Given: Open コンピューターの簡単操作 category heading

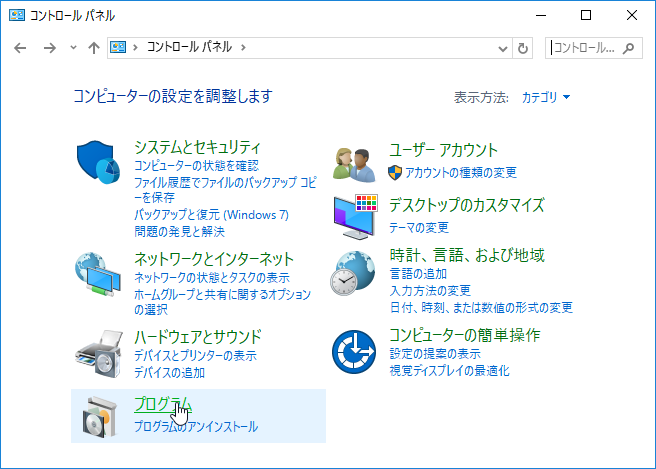Looking at the screenshot, I should (x=464, y=335).
